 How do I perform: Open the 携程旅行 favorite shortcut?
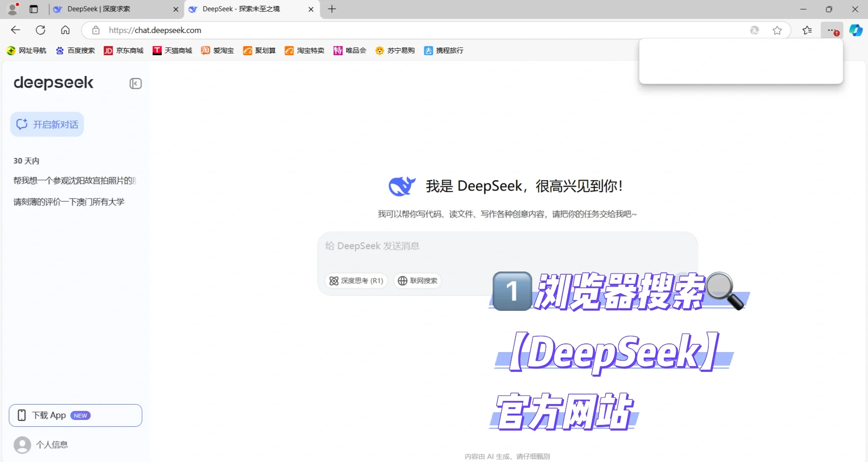pos(443,50)
